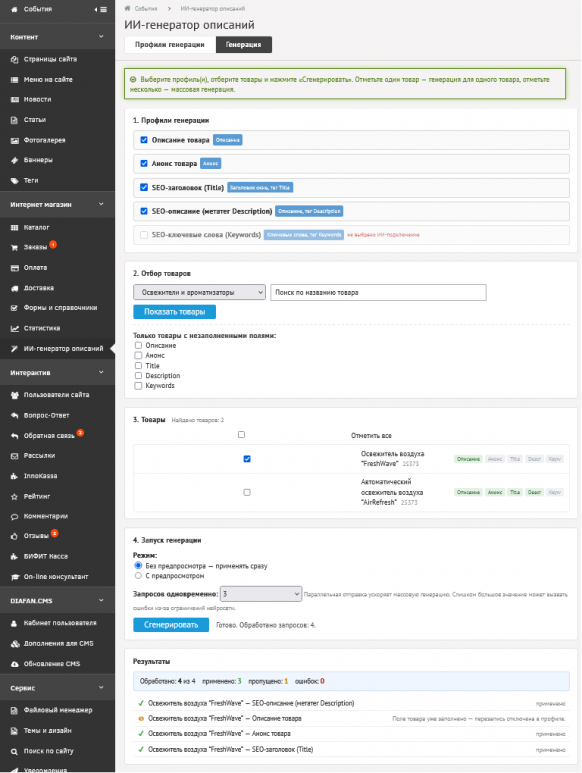Image resolution: width=582 pixels, height=773 pixels.
Task: Open Баннеры sidebar icon
Action: point(14,160)
